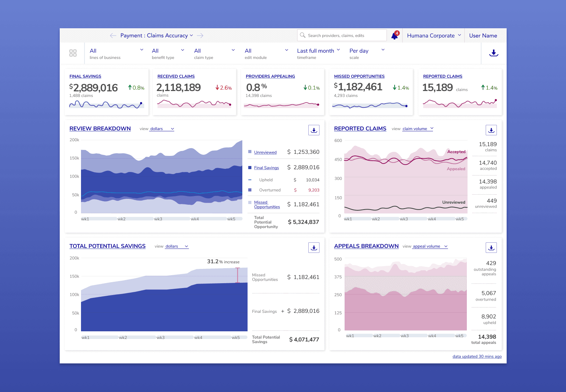Click Overturned legend square
Screen dimensions: 566x392
point(250,190)
